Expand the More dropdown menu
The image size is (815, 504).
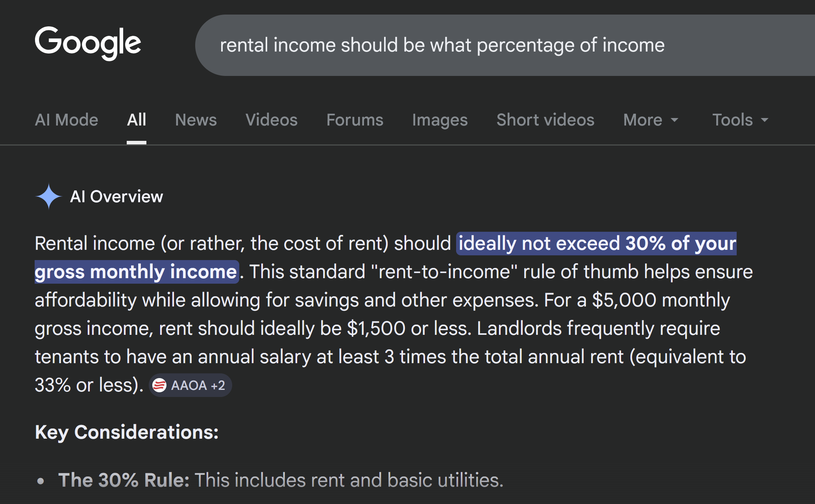click(651, 120)
